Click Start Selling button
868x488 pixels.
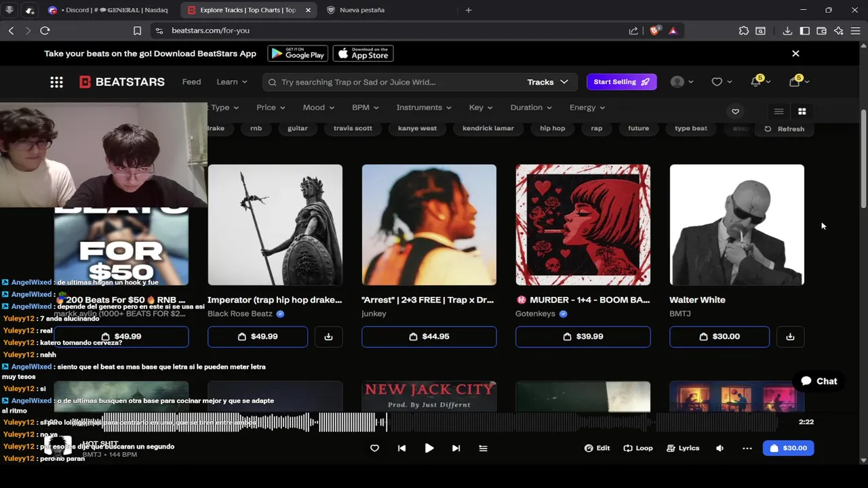click(x=621, y=82)
